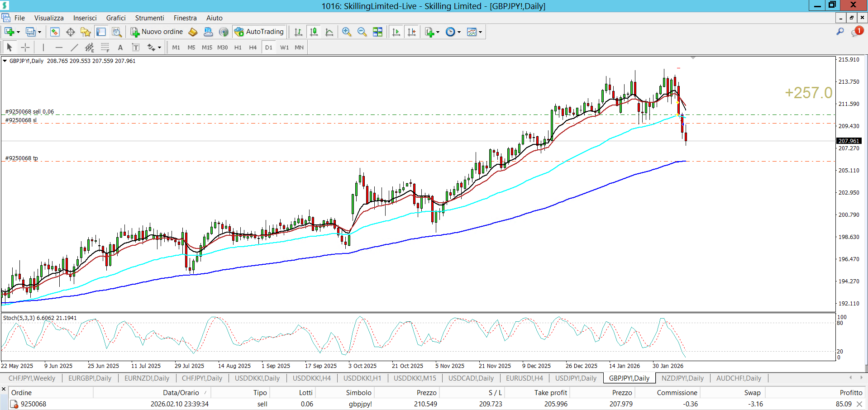The width and height of the screenshot is (868, 410).
Task: Expand the indicators list dropdown arrow
Action: click(x=438, y=32)
